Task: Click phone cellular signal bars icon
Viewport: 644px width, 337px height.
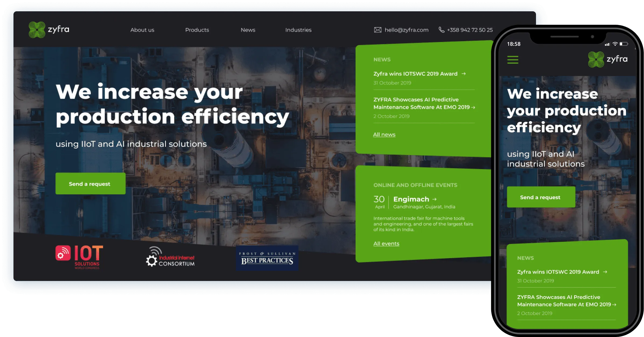Action: click(607, 44)
